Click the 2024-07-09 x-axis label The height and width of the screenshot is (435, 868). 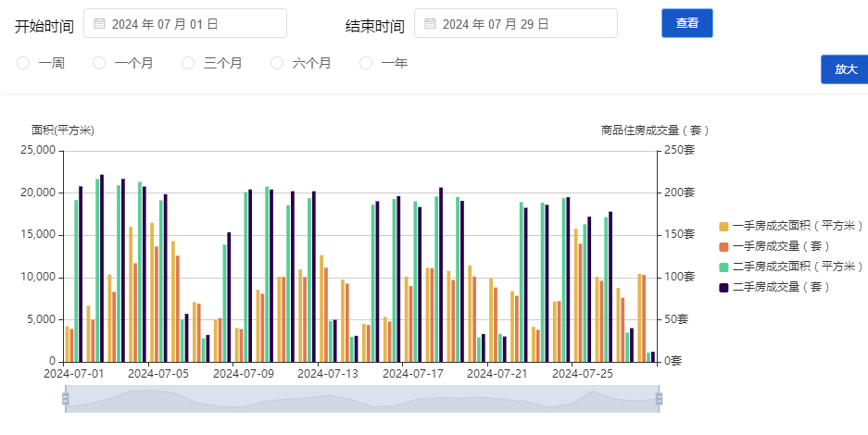(244, 374)
